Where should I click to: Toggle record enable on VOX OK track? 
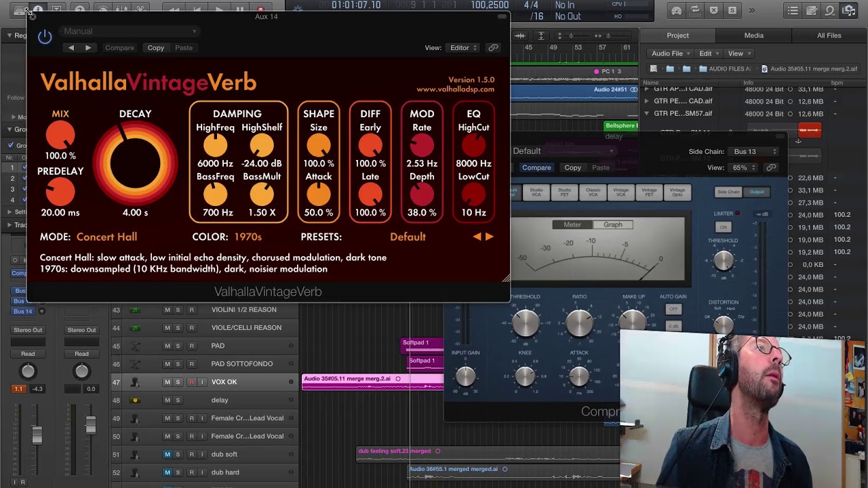191,382
